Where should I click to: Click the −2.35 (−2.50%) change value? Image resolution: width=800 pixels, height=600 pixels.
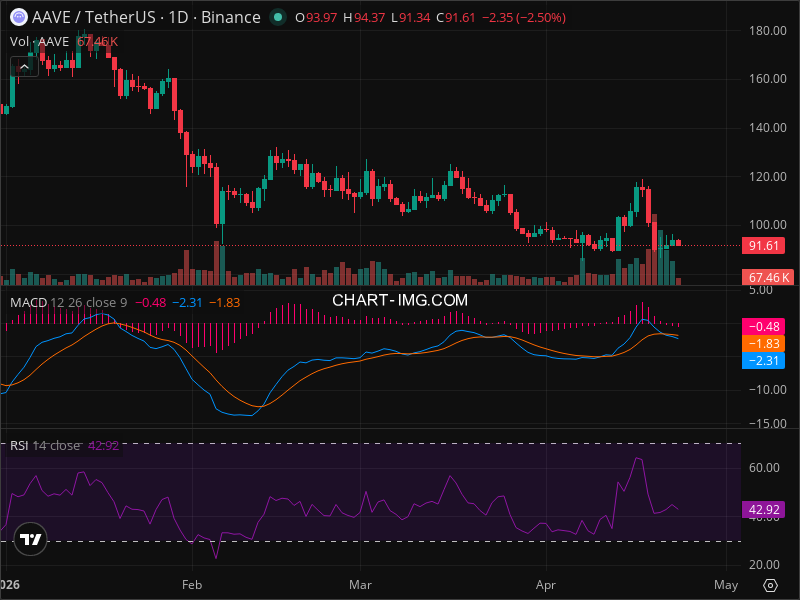pos(524,18)
